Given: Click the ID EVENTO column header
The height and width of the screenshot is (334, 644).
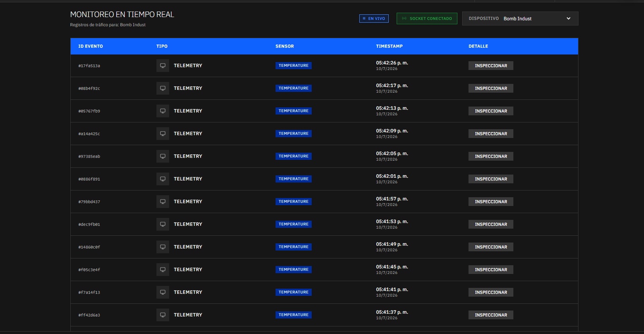Looking at the screenshot, I should tap(91, 47).
